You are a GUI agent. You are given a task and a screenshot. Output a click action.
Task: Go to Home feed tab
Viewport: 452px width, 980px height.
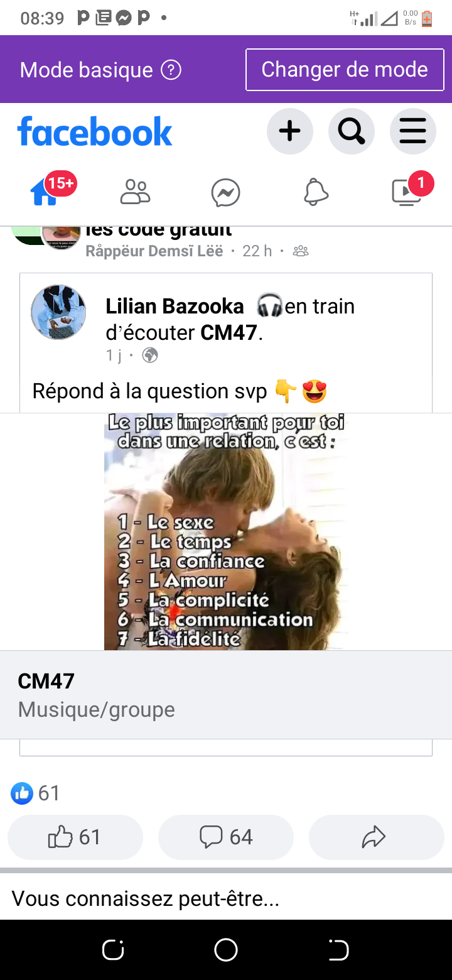tap(45, 192)
